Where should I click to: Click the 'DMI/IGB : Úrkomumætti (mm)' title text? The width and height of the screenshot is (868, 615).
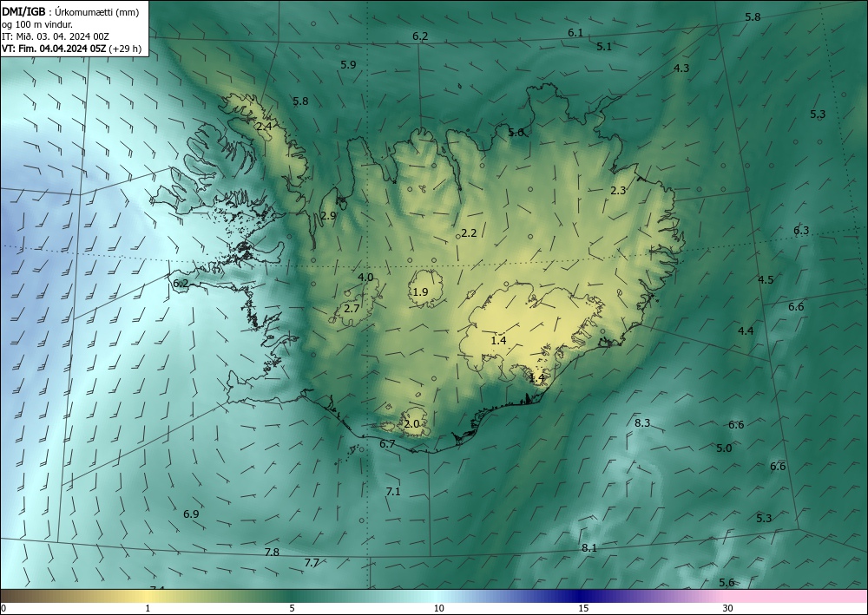[x=70, y=12]
